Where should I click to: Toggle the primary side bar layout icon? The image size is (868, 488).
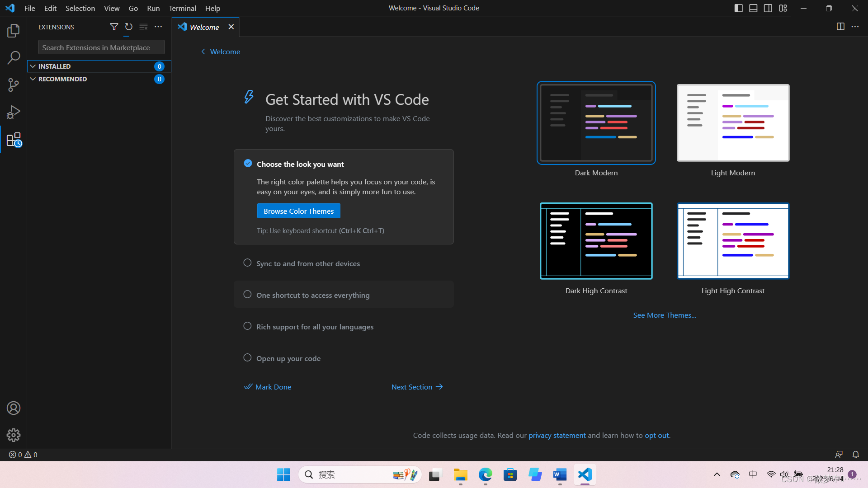point(738,8)
